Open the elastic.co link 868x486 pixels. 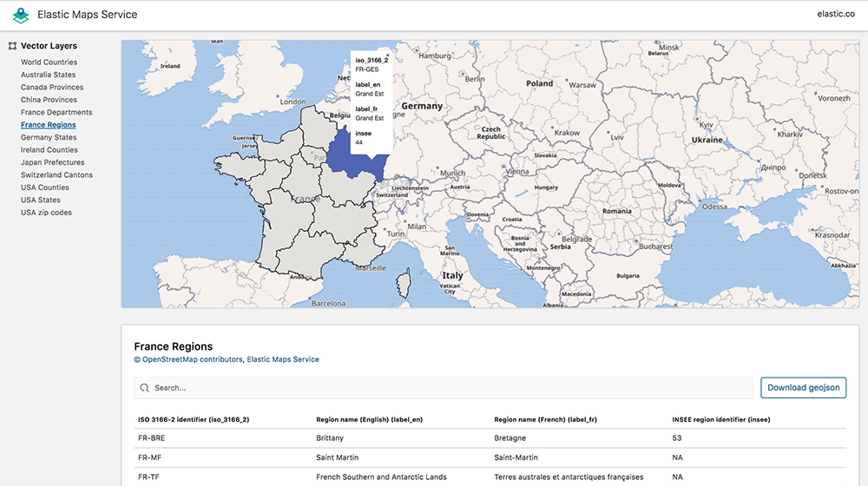(x=836, y=14)
